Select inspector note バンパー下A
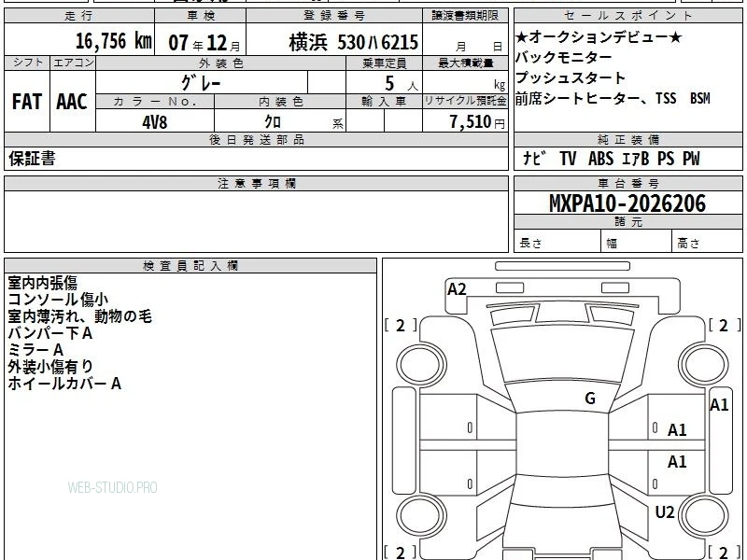This screenshot has width=747, height=560. [x=50, y=333]
